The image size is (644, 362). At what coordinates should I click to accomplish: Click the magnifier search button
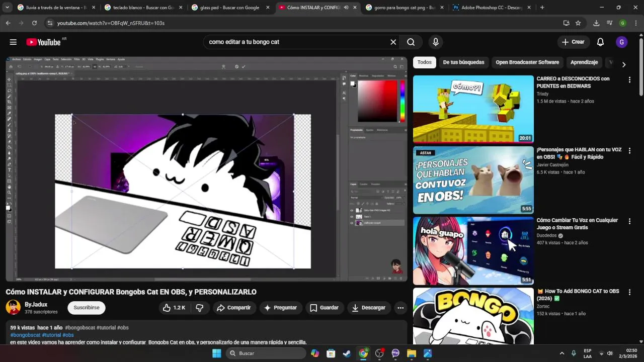click(x=411, y=42)
